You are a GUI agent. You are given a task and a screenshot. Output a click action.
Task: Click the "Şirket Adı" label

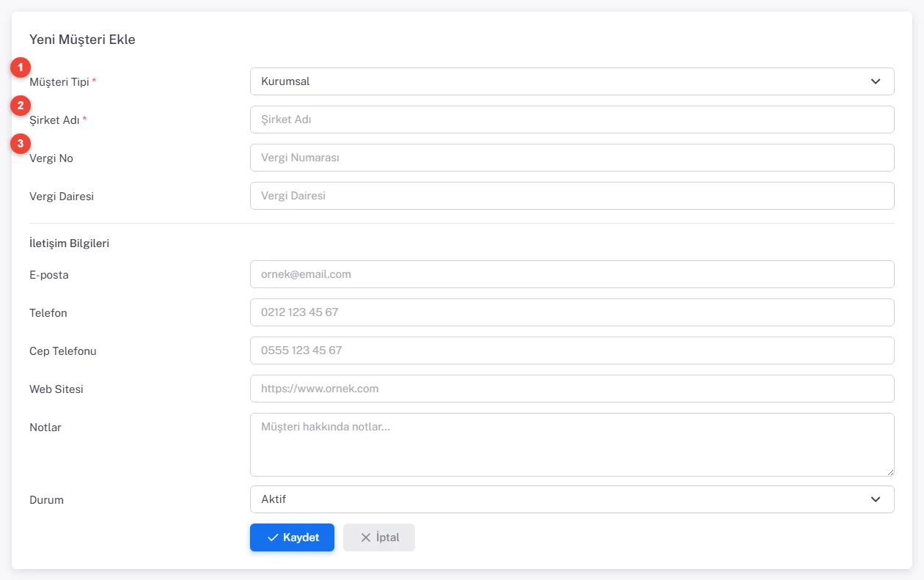pos(54,120)
